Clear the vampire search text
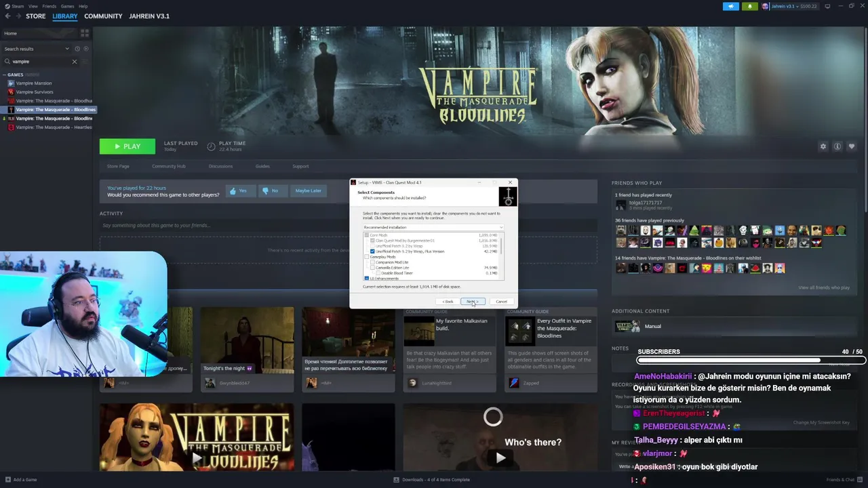868x488 pixels. tap(75, 62)
